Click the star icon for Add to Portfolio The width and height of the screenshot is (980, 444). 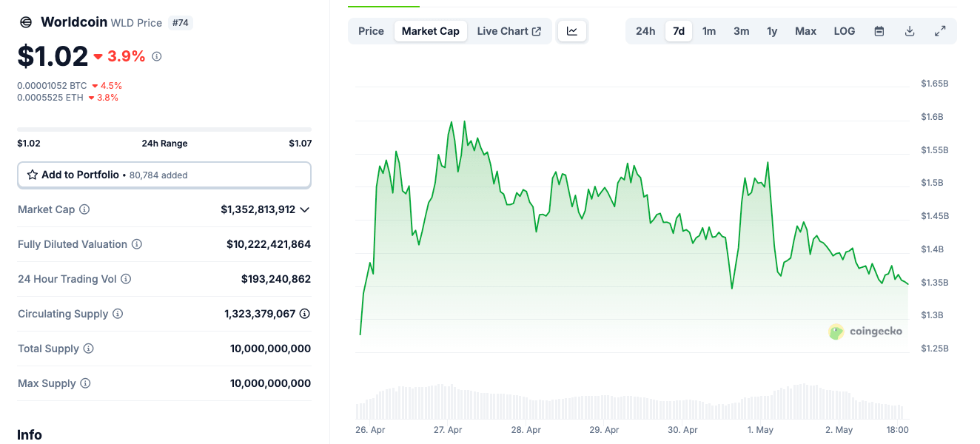[x=32, y=175]
